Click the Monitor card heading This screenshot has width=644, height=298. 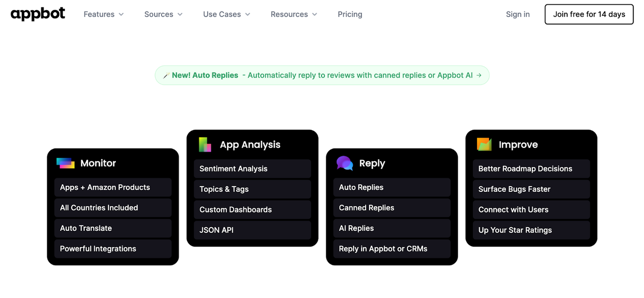click(x=98, y=163)
